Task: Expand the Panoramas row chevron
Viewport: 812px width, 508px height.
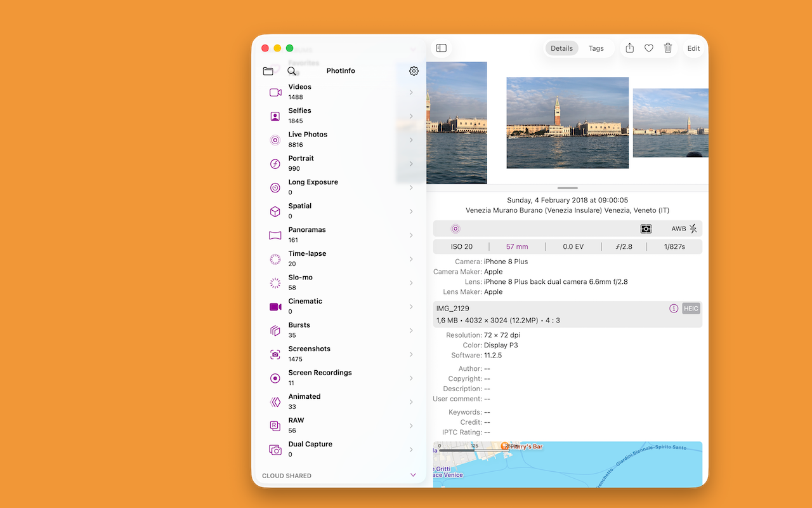Action: click(x=411, y=235)
